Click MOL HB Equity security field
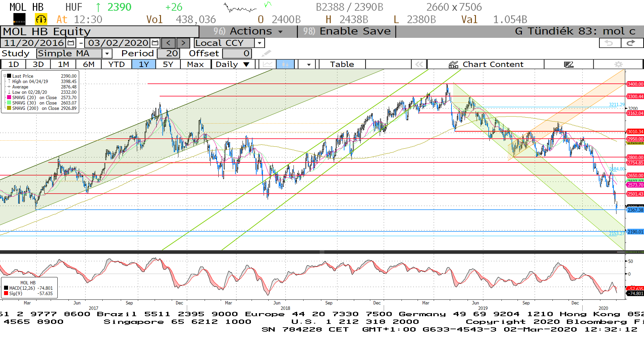 tap(100, 31)
